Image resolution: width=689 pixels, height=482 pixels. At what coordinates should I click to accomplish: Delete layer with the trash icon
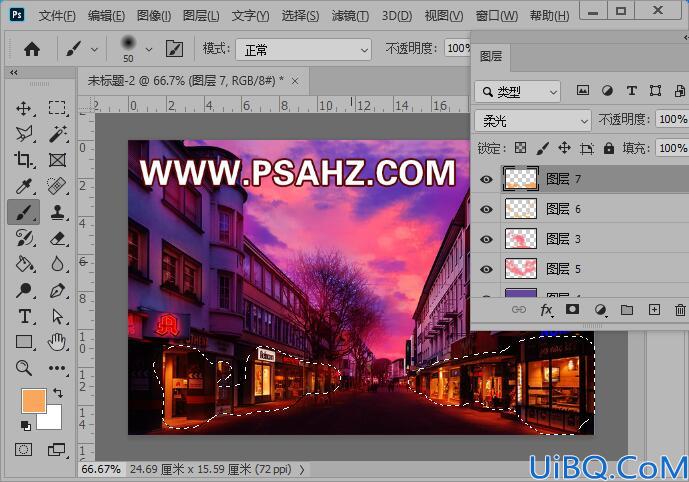point(680,310)
